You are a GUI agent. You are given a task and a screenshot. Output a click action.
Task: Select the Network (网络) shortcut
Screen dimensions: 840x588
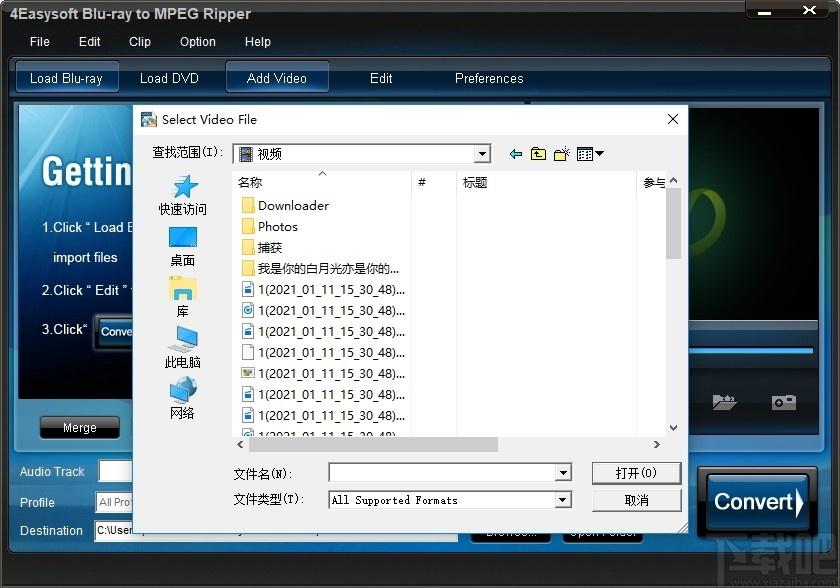click(x=183, y=398)
